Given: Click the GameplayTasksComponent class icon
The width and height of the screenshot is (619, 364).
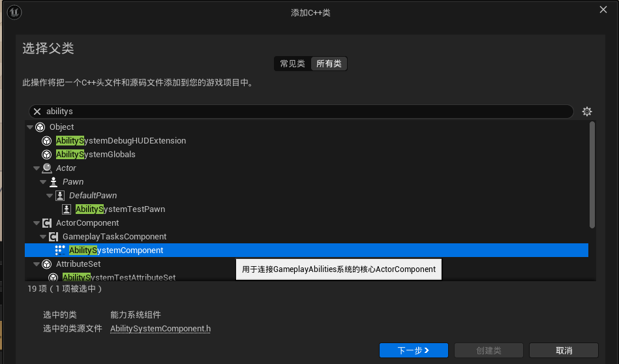Looking at the screenshot, I should coord(53,237).
